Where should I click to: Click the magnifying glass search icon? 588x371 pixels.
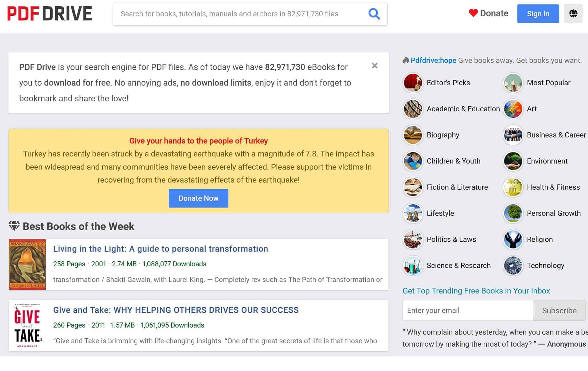click(374, 14)
